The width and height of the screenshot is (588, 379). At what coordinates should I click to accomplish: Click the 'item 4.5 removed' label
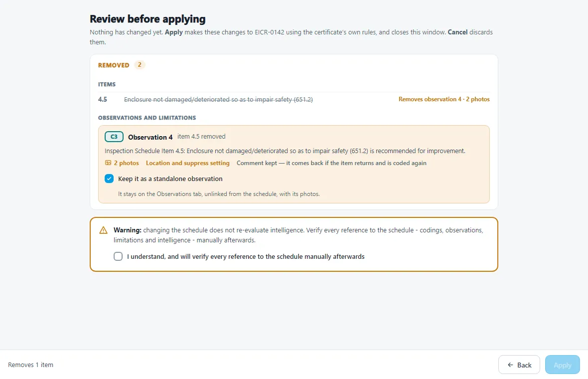click(x=201, y=137)
